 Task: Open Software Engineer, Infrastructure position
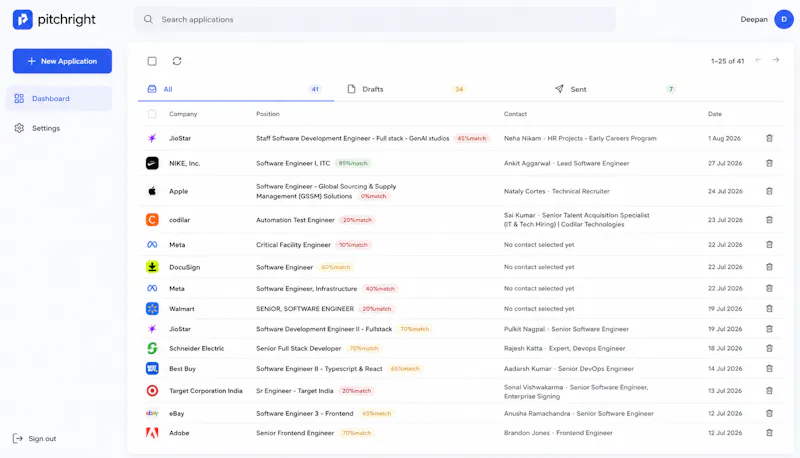(x=307, y=289)
